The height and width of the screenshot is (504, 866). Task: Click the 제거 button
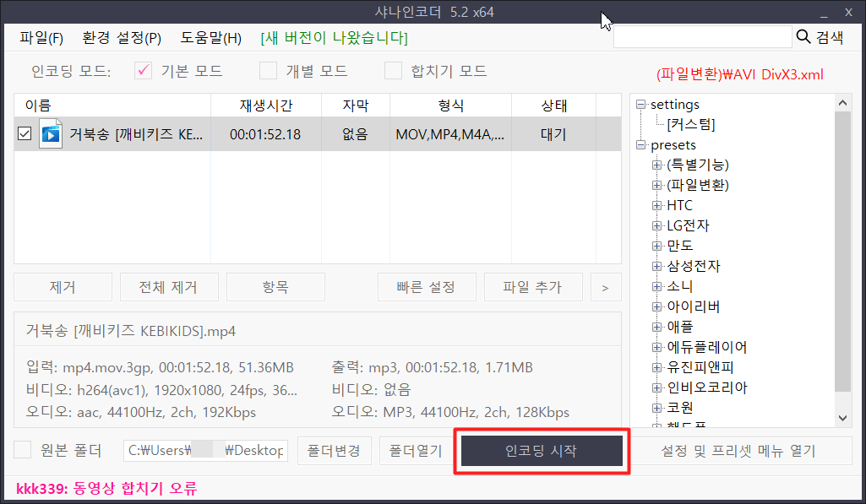click(63, 287)
